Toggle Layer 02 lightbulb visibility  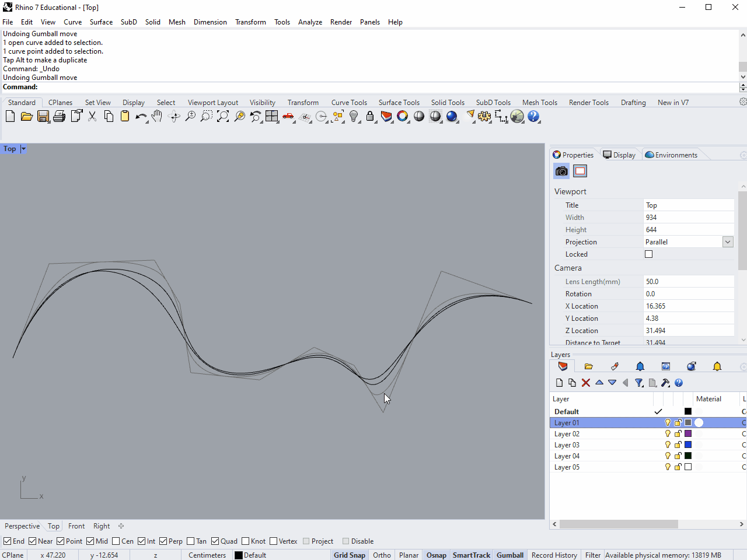click(668, 434)
